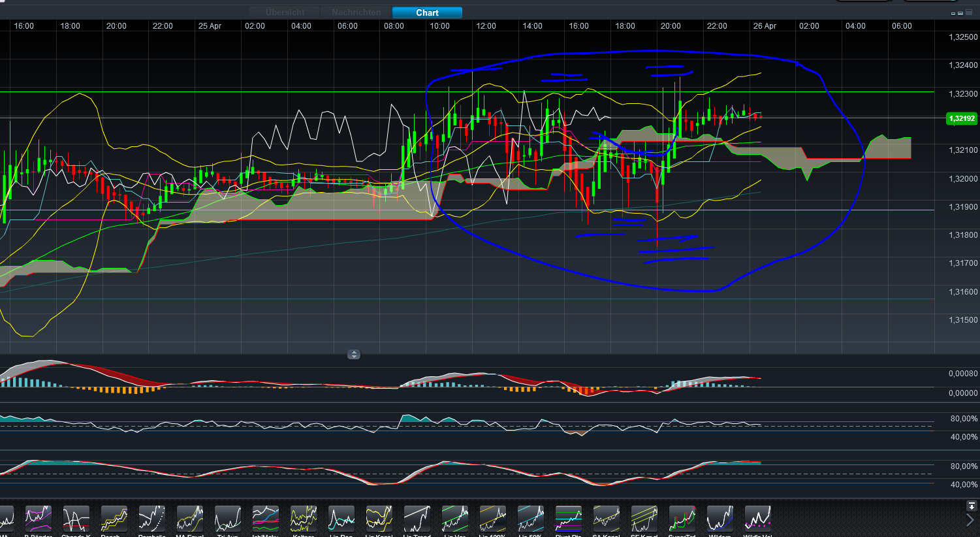Click the 1,32400 price axis label

(963, 65)
